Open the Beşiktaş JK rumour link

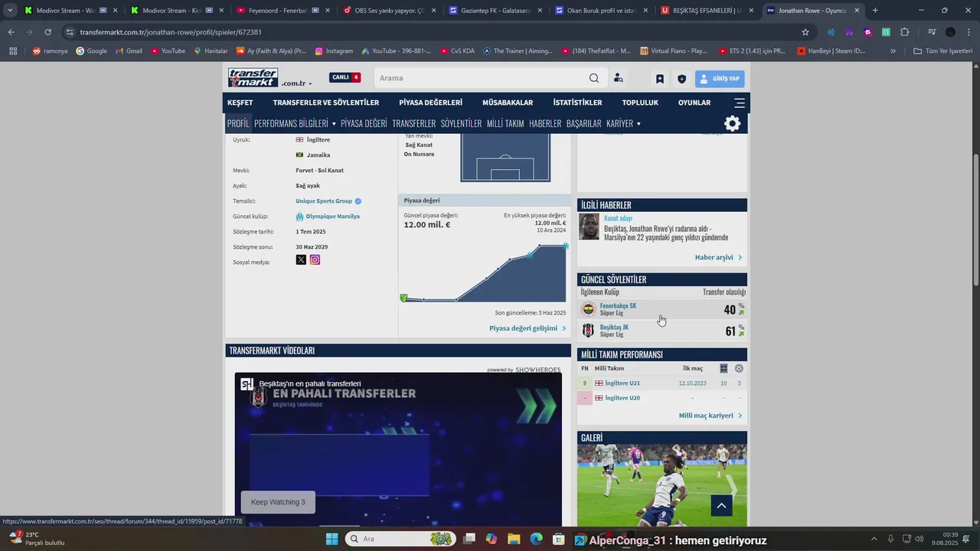pyautogui.click(x=614, y=328)
